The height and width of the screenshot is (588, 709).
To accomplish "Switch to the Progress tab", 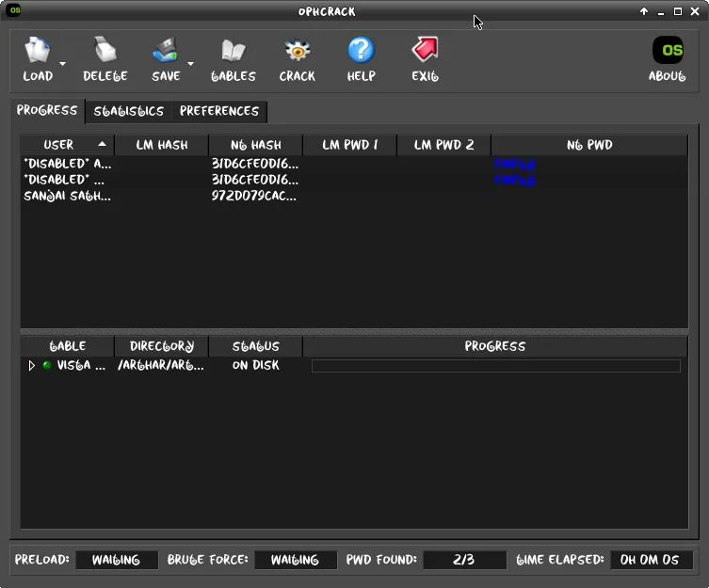I will pyautogui.click(x=47, y=111).
